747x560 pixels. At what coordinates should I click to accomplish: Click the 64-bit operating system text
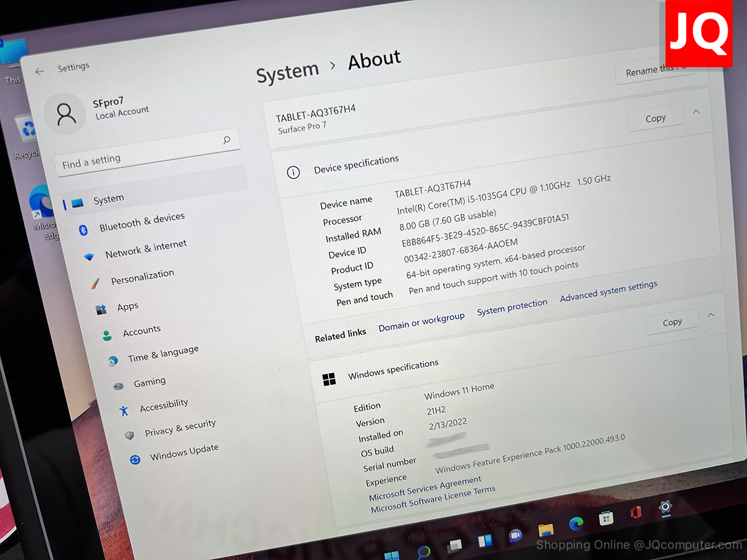(x=496, y=261)
